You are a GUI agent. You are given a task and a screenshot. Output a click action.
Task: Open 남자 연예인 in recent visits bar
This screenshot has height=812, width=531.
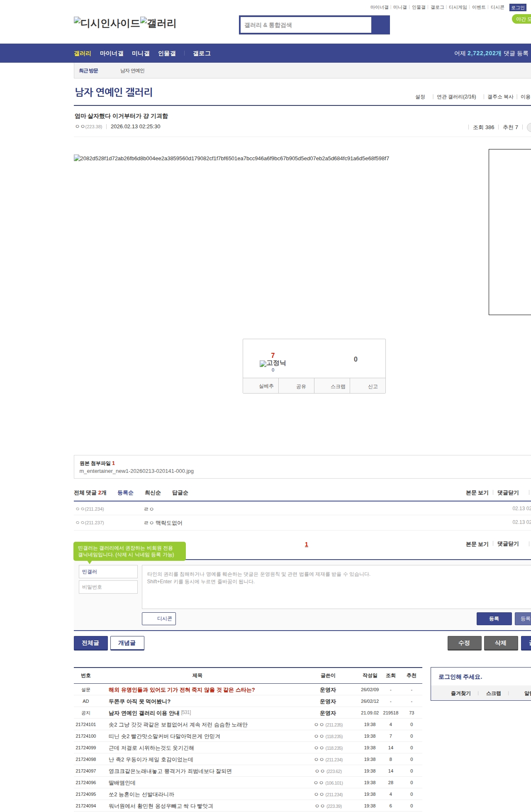click(x=132, y=71)
